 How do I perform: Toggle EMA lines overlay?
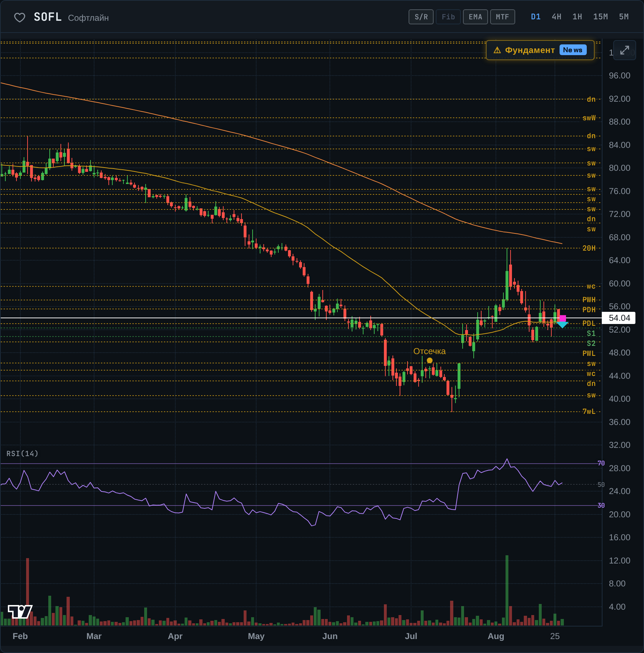(x=475, y=17)
